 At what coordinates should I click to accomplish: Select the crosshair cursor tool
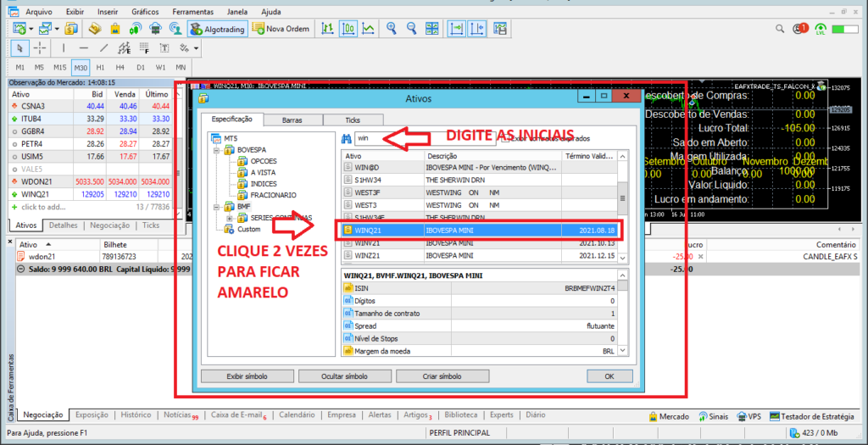[x=40, y=48]
